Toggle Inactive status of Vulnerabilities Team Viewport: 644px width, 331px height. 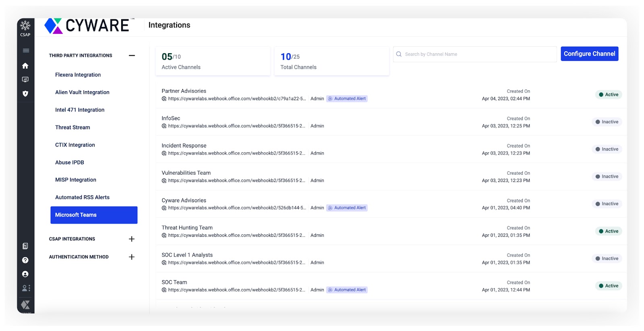(x=607, y=176)
